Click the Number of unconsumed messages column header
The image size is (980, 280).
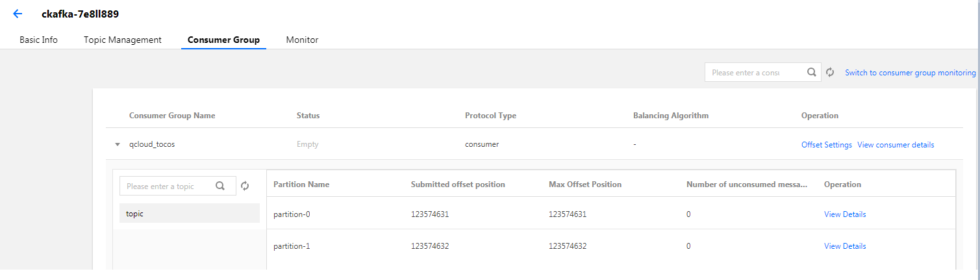click(747, 185)
